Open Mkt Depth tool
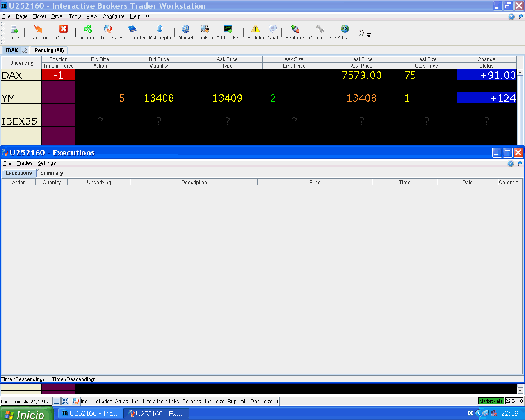Viewport: 525px width, 420px height. pos(160,29)
